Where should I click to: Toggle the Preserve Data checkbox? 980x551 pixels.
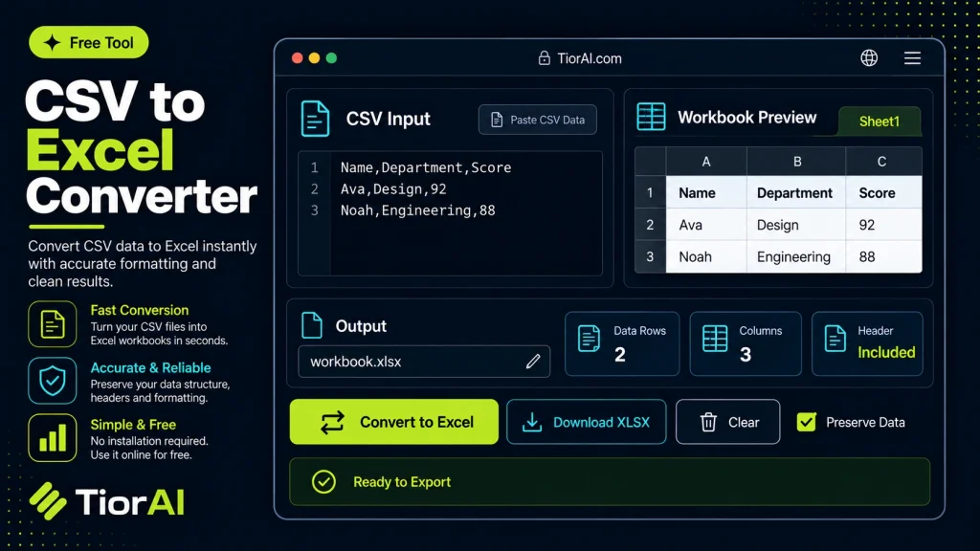[x=806, y=422]
